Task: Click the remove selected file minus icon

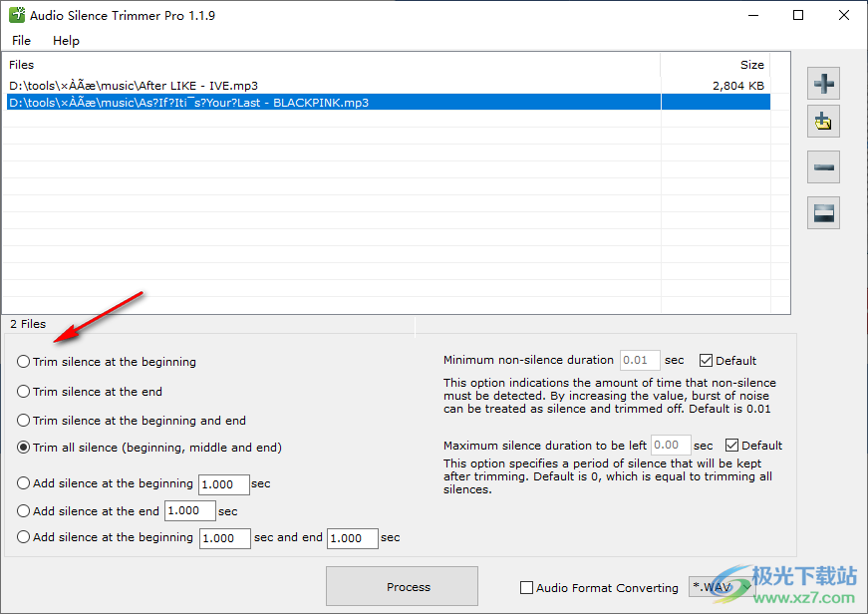Action: point(823,167)
